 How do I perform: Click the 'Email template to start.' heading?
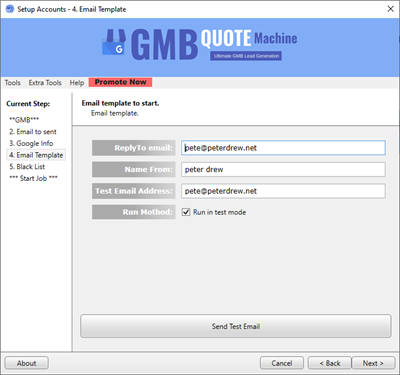pyautogui.click(x=120, y=103)
